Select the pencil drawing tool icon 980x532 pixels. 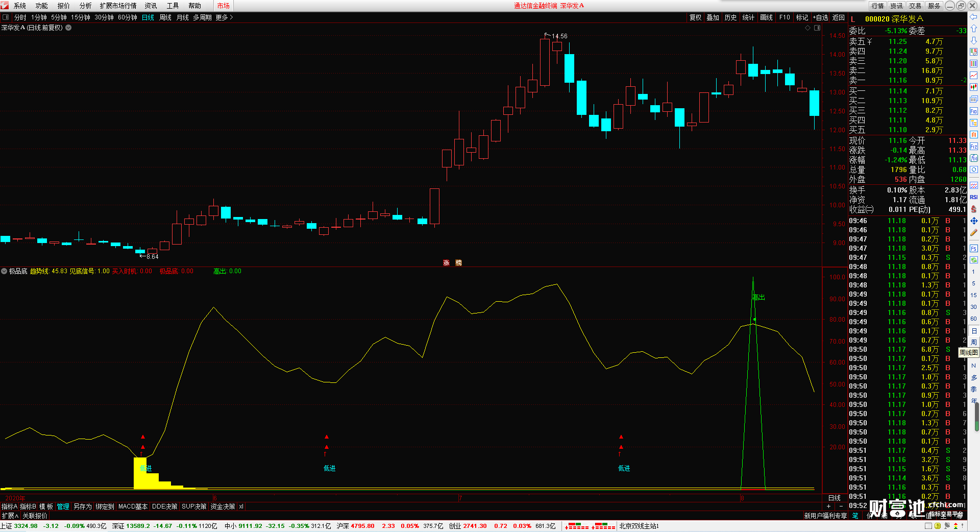coord(973,232)
